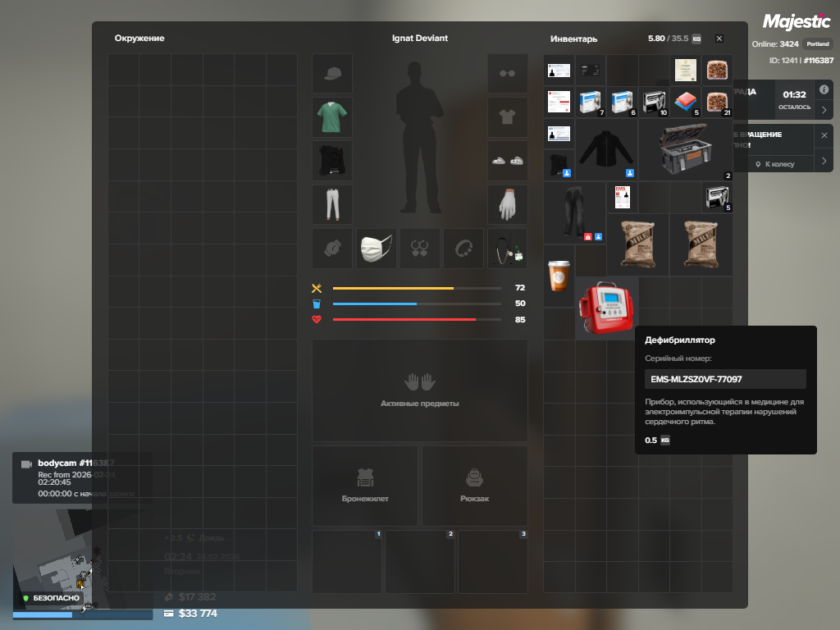Viewport: 840px width, 630px height.
Task: Pick the takeaway coffee cup item
Action: (559, 276)
